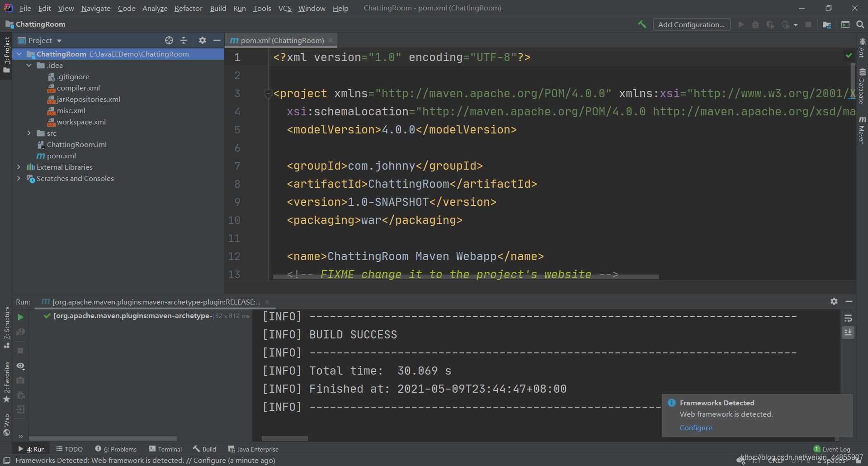Hide the Project panel with minus icon
The height and width of the screenshot is (466, 868).
(x=217, y=40)
